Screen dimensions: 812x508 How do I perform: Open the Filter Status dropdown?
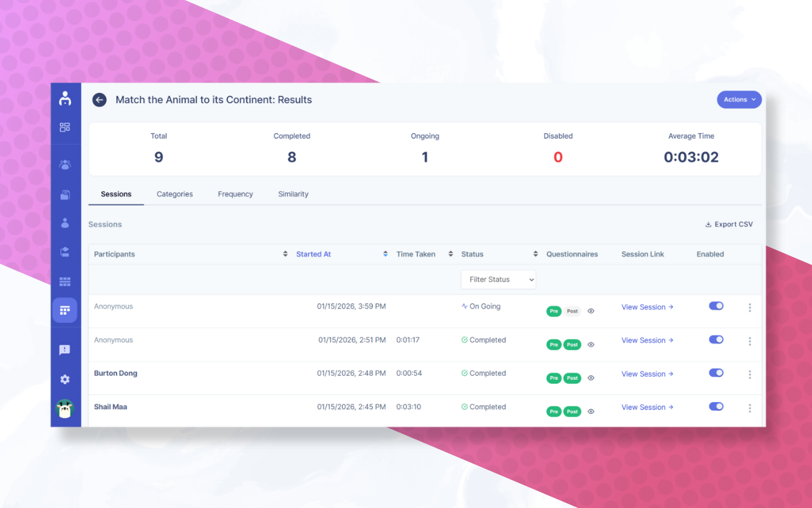coord(499,279)
